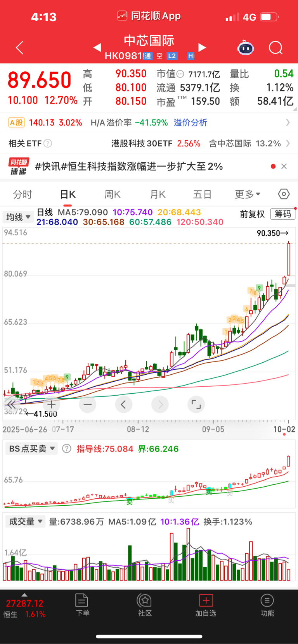The width and height of the screenshot is (298, 644).
Task: Dismiss the news flash banner
Action: (284, 166)
